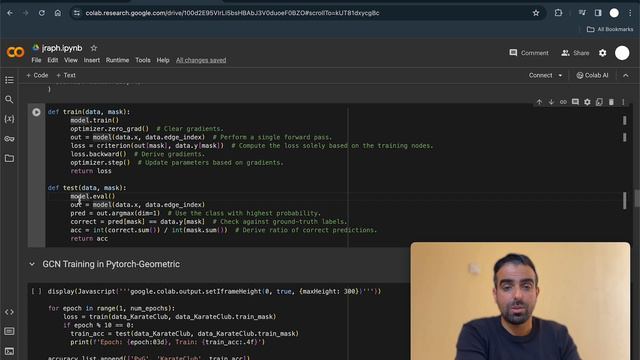This screenshot has width=640, height=360.
Task: Click the Share button
Action: point(575,53)
